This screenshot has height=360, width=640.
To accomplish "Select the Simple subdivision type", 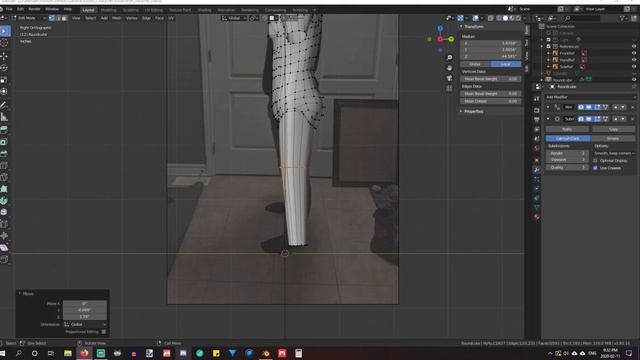I will tap(613, 138).
